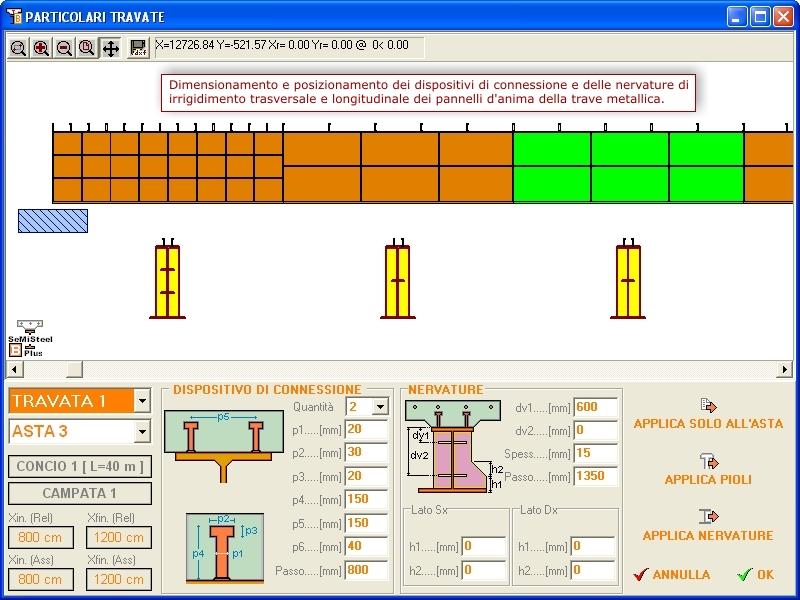Export drawing with the DXF save icon
The width and height of the screenshot is (800, 600).
[139, 48]
